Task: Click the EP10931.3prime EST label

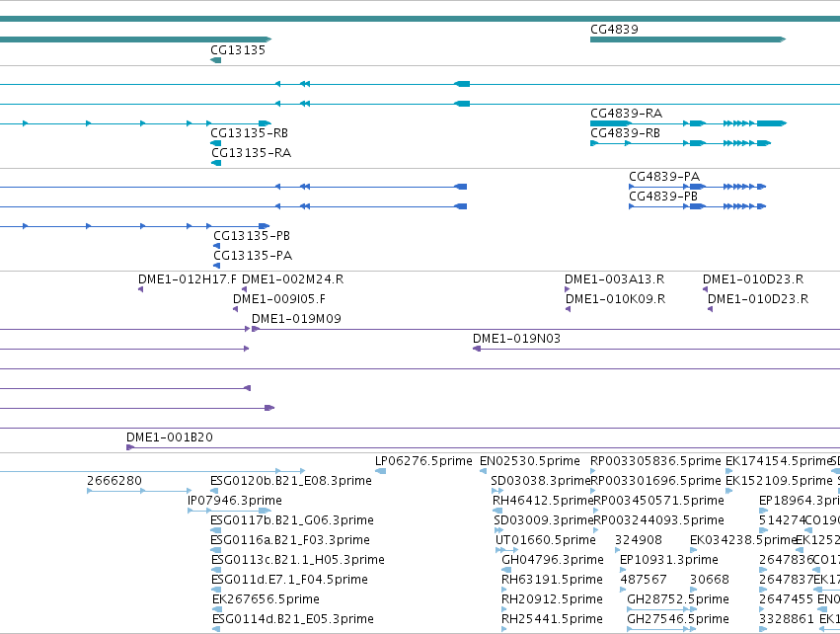Action: (x=668, y=560)
